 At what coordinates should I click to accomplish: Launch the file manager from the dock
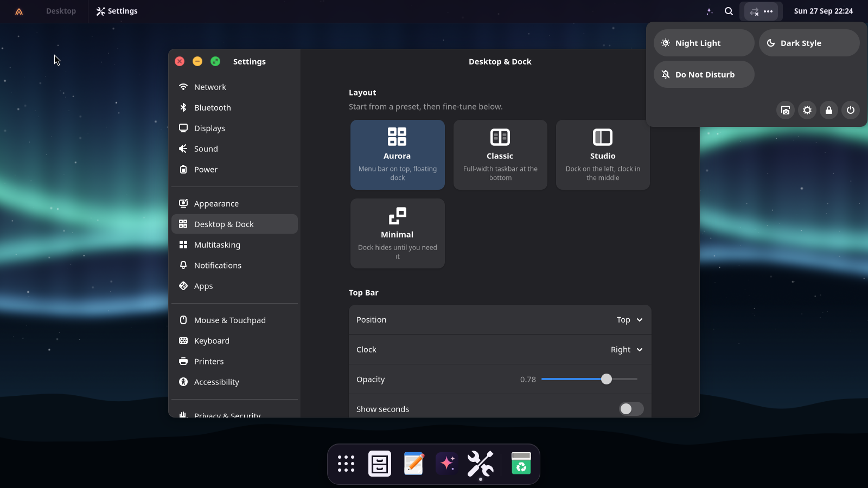coord(380,464)
